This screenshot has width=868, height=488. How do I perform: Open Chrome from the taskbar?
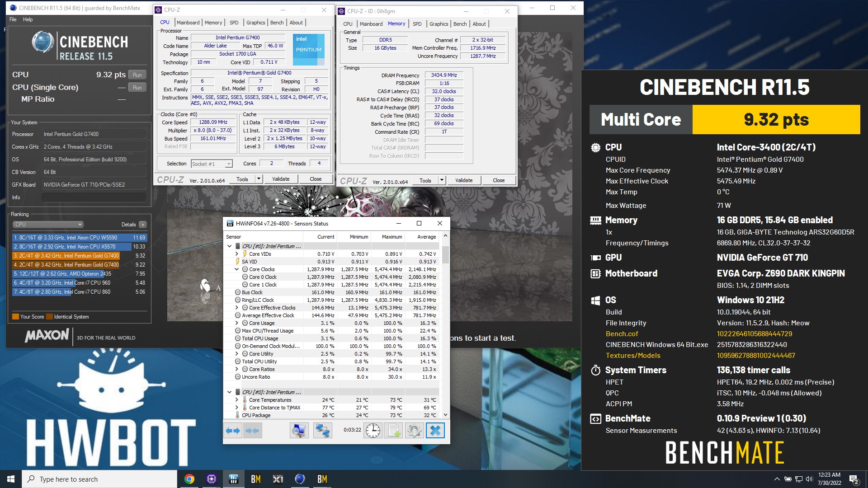coord(189,479)
